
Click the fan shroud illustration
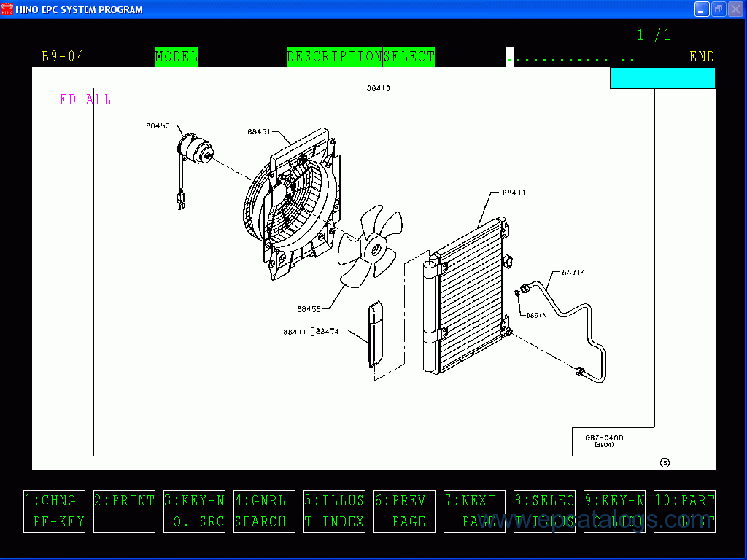click(292, 203)
